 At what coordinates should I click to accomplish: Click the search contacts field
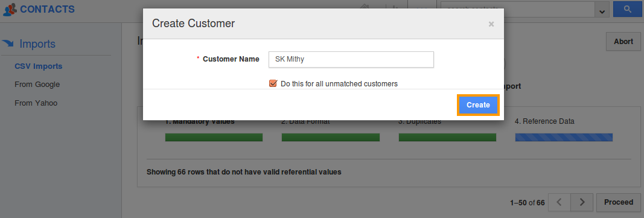(x=518, y=10)
